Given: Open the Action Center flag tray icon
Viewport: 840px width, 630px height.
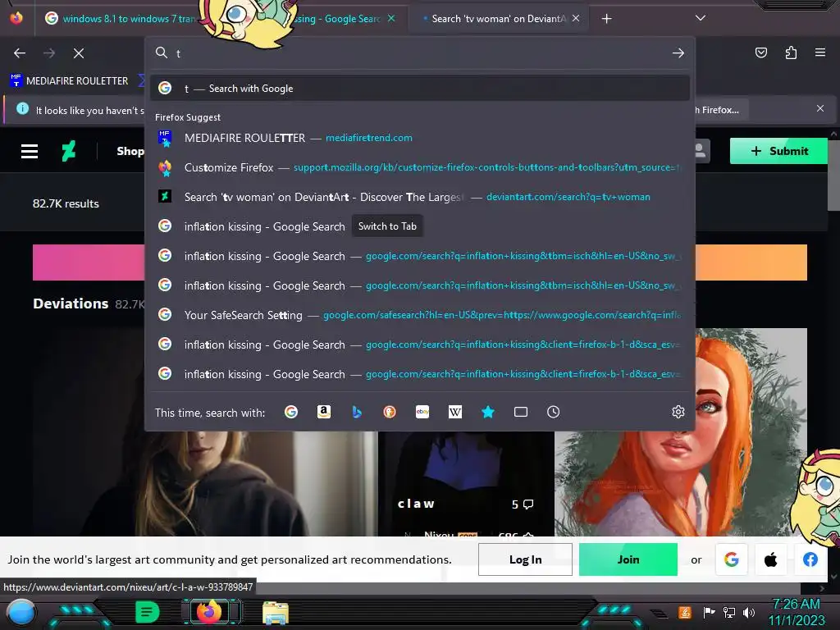Looking at the screenshot, I should pos(709,612).
